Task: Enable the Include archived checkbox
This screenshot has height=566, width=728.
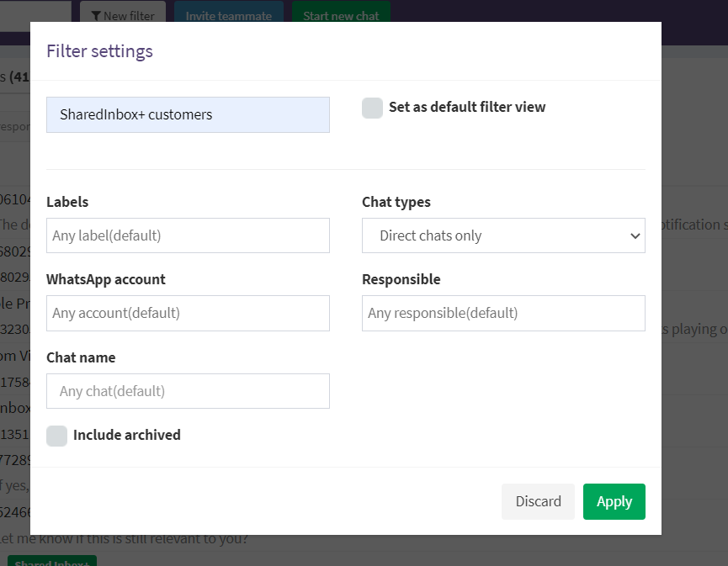Action: point(56,436)
